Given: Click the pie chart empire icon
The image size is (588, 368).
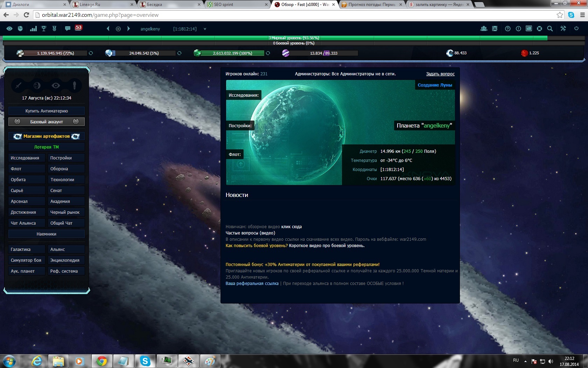Looking at the screenshot, I should click(20, 29).
